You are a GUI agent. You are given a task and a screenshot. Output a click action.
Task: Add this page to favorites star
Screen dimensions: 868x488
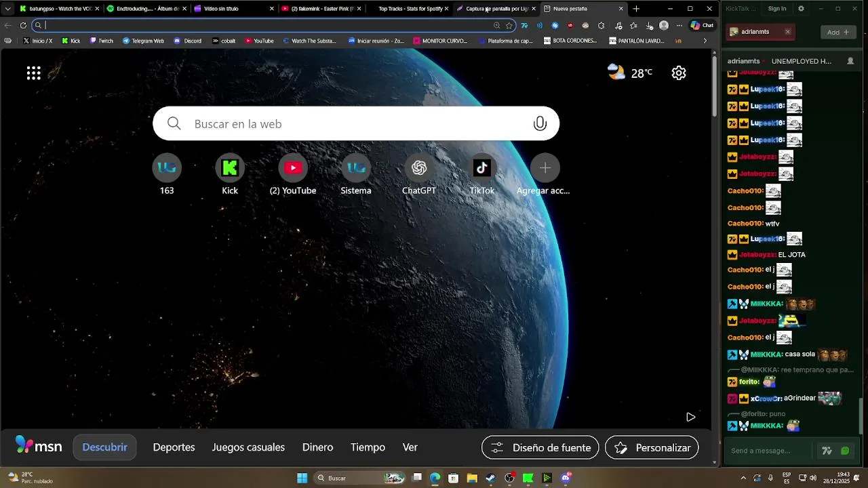pos(509,26)
